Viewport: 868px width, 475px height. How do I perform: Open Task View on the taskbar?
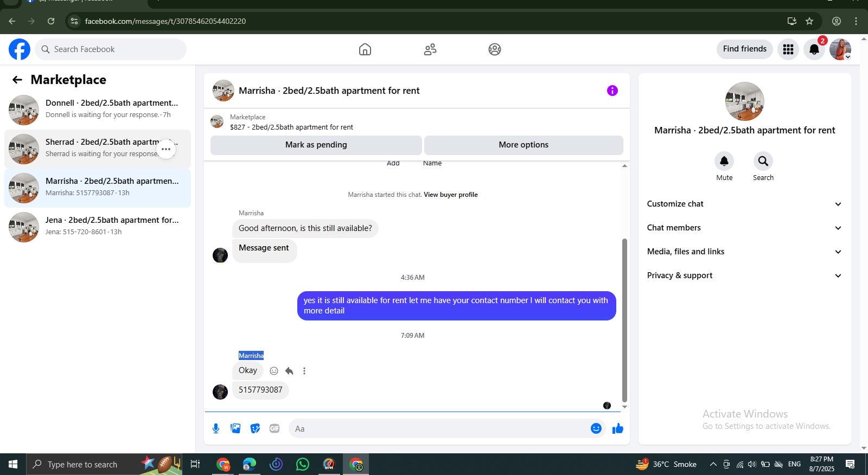195,464
